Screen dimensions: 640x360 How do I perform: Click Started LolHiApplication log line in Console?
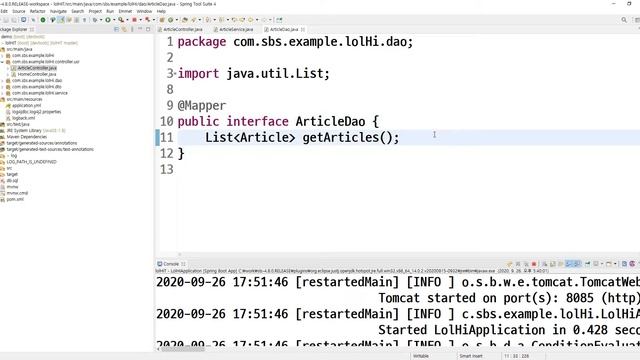pyautogui.click(x=509, y=330)
